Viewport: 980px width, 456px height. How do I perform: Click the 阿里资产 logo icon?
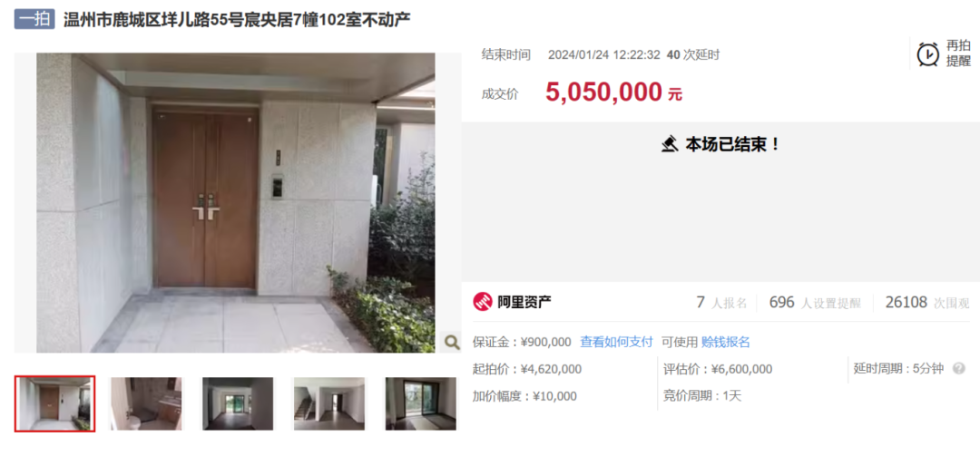click(x=482, y=302)
